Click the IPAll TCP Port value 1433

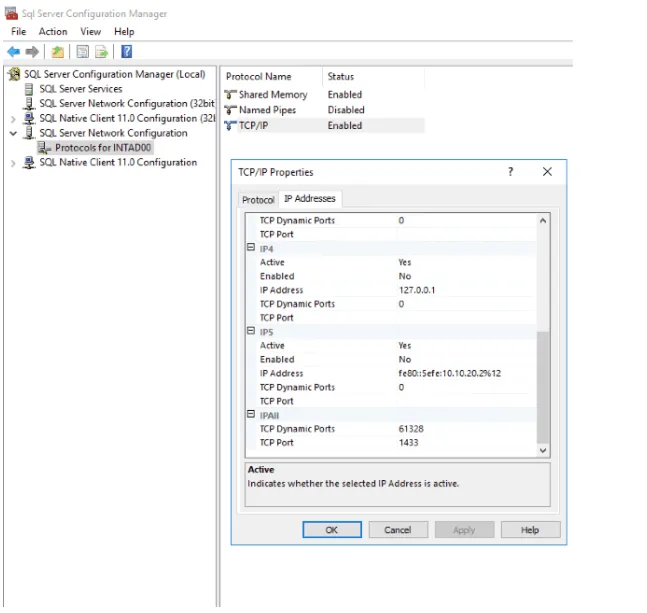tap(408, 443)
